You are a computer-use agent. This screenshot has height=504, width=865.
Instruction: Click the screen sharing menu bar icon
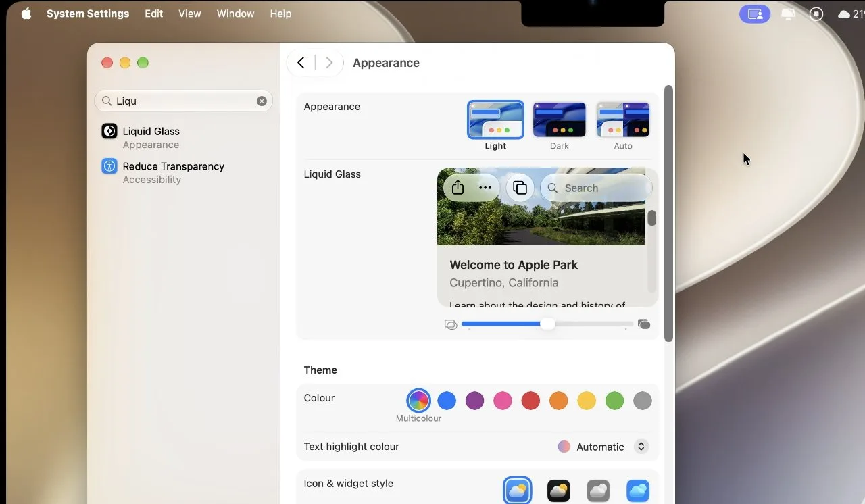[x=755, y=14]
